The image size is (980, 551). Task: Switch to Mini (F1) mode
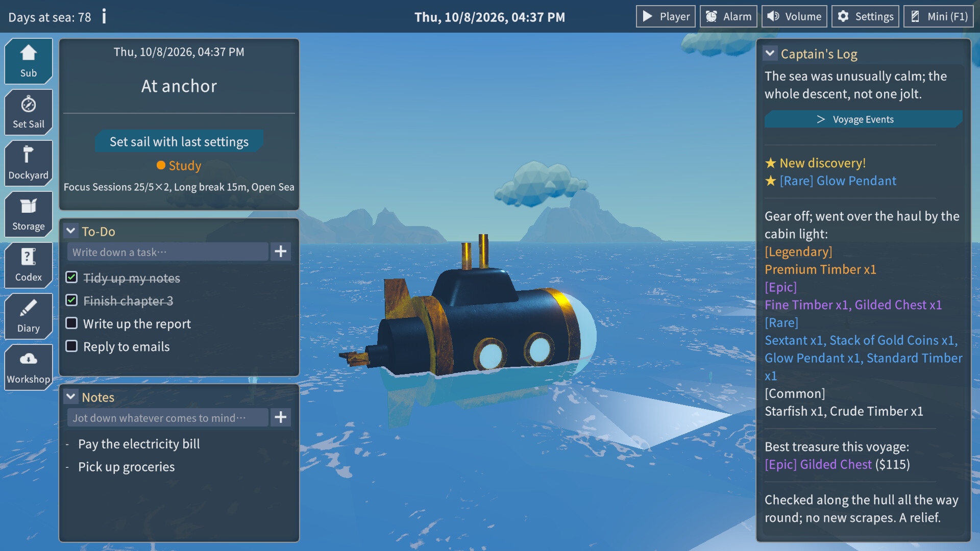tap(939, 16)
